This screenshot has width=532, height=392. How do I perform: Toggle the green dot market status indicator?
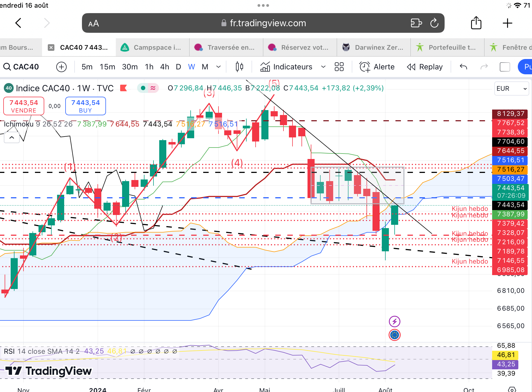(x=143, y=88)
